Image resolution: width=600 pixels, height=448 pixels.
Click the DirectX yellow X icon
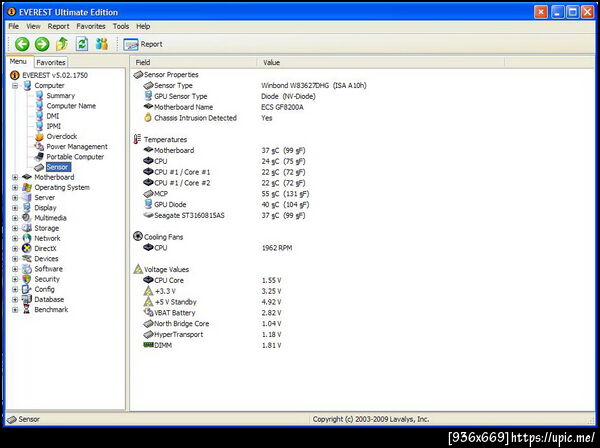coord(27,249)
